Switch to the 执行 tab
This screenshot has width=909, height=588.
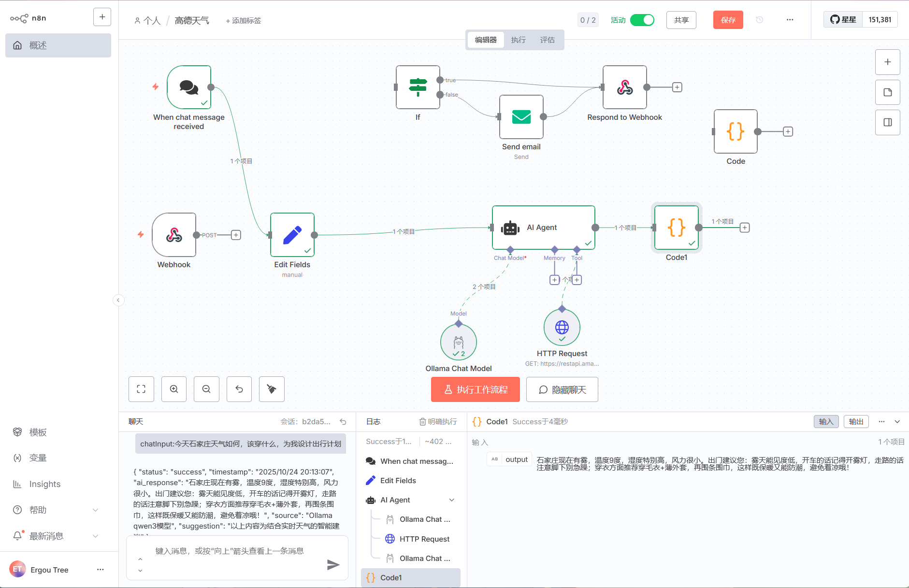pyautogui.click(x=518, y=40)
